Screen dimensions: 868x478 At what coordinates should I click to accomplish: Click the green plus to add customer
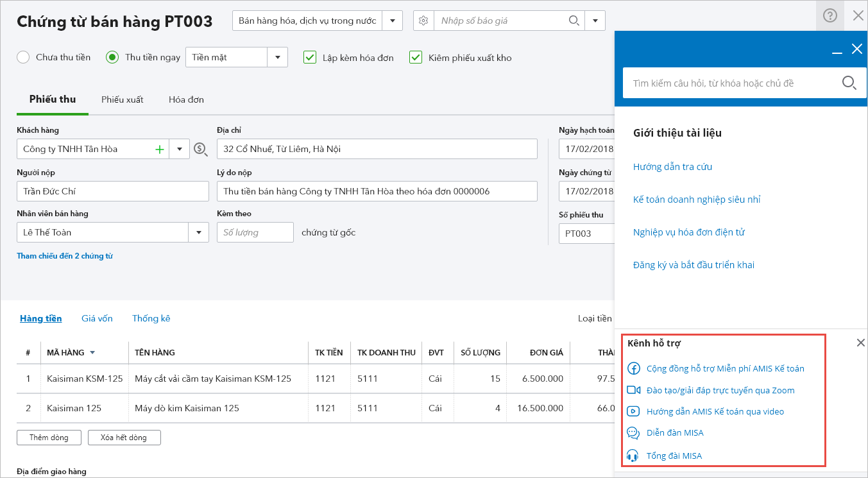[160, 149]
